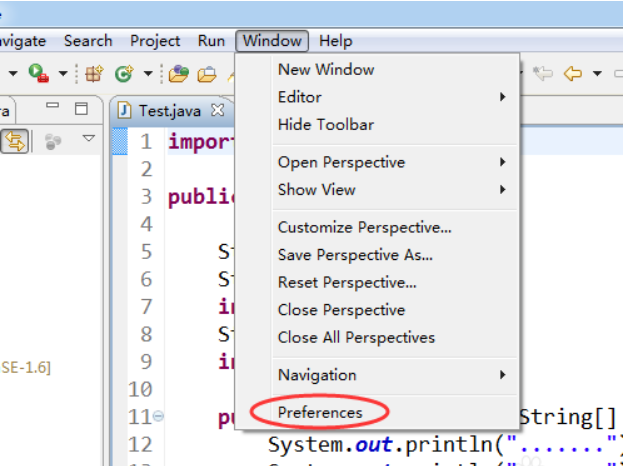
Task: Click the Open Type toolbar icon
Action: coord(179,73)
